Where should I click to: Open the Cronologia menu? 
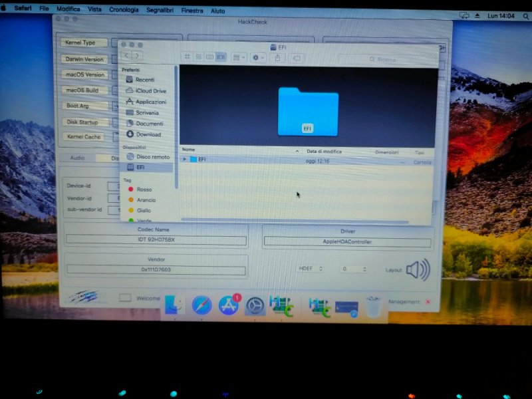(124, 10)
